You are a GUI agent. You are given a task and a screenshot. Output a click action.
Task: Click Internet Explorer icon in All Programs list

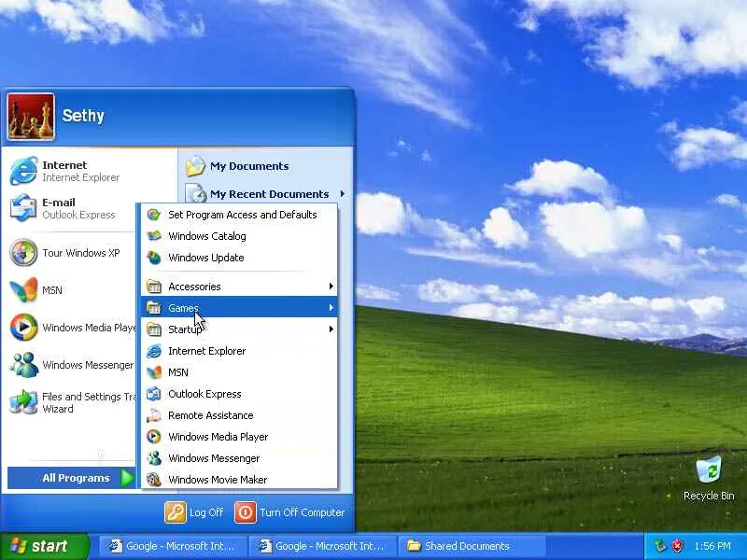(x=154, y=351)
